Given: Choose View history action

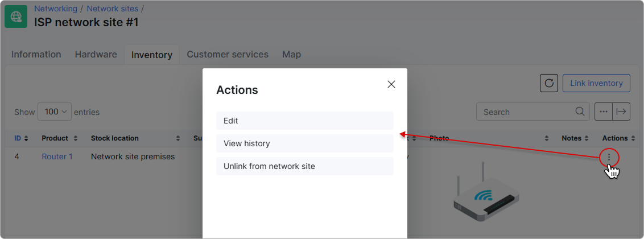Looking at the screenshot, I should tap(305, 144).
